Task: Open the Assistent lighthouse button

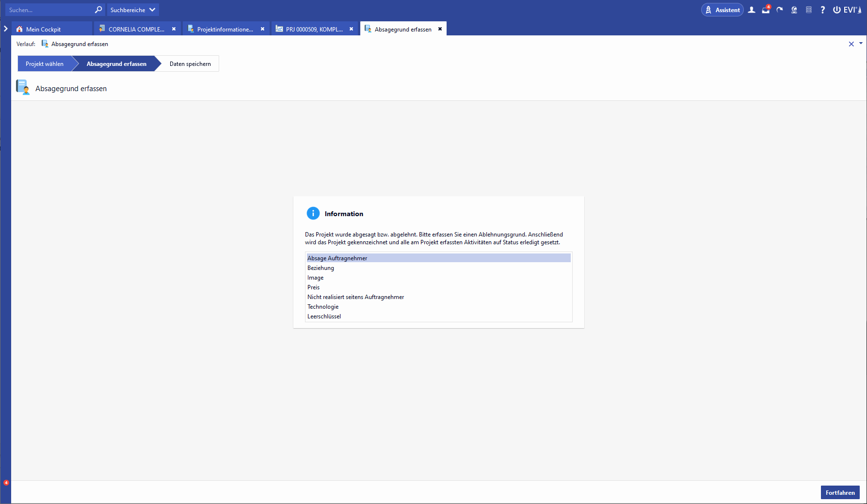Action: point(722,10)
